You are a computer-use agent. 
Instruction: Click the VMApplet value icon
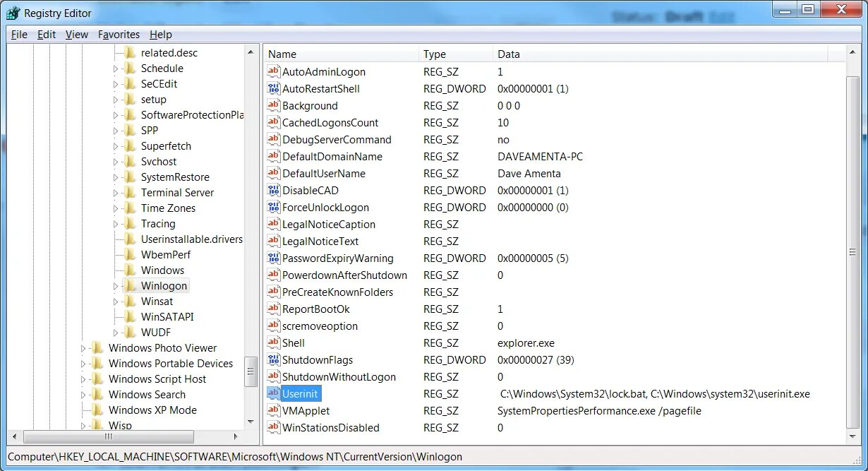pos(274,410)
